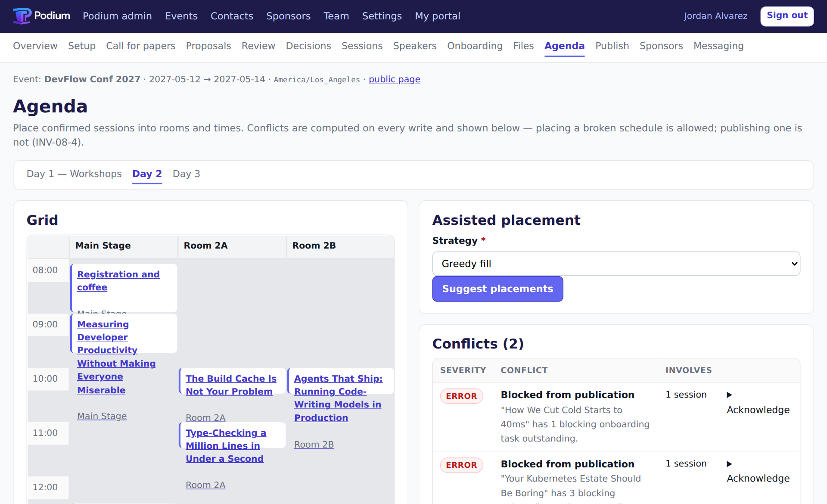This screenshot has height=504, width=827.
Task: Open Jordan Alvarez profile link
Action: (x=715, y=16)
